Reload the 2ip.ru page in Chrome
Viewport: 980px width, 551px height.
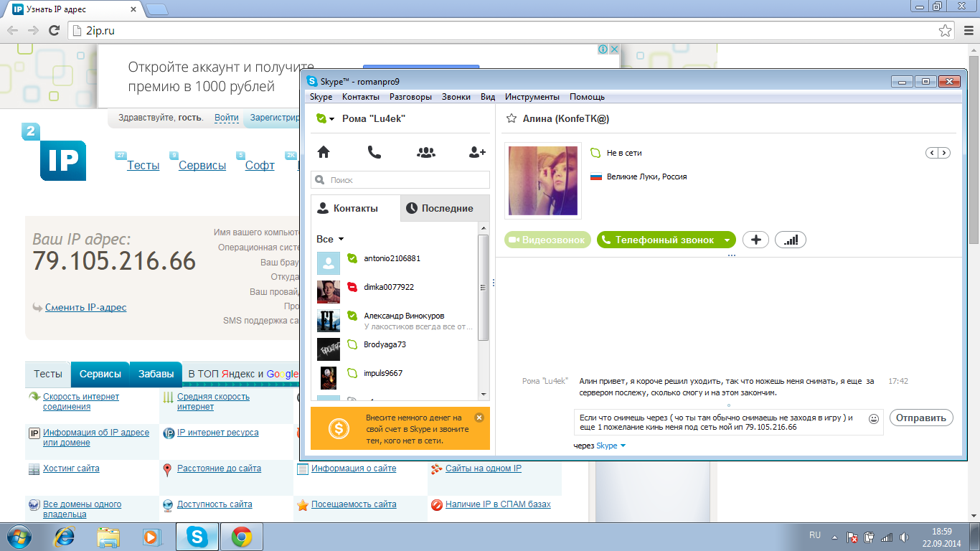tap(54, 30)
